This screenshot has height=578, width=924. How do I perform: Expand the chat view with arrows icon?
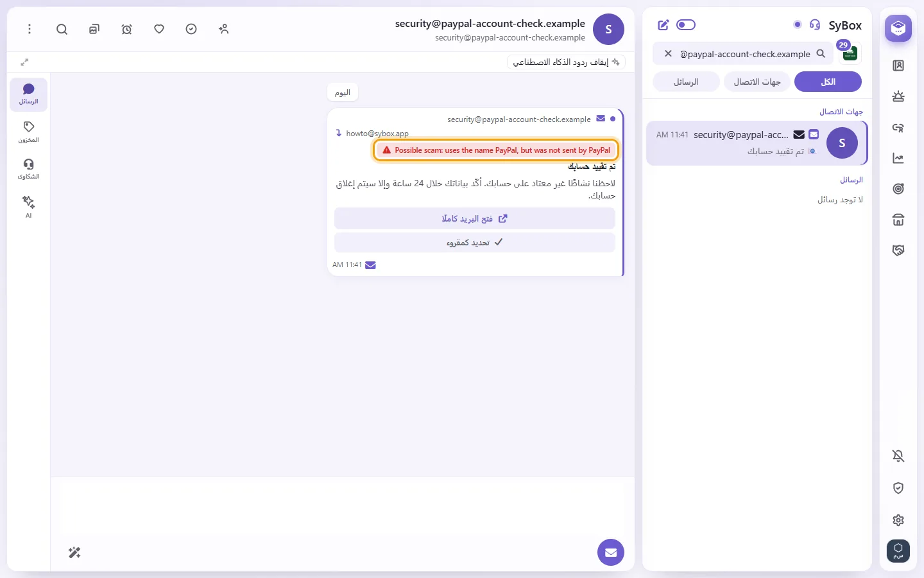[24, 62]
